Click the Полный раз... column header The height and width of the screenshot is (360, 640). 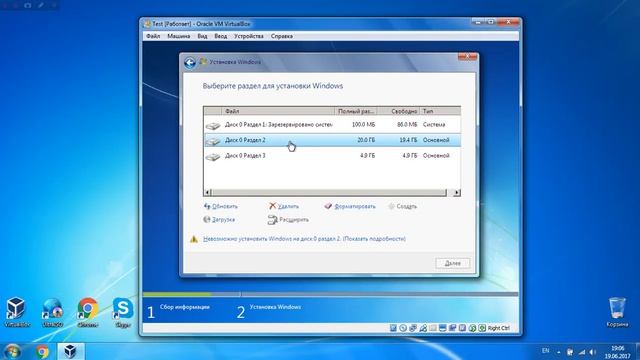(356, 111)
